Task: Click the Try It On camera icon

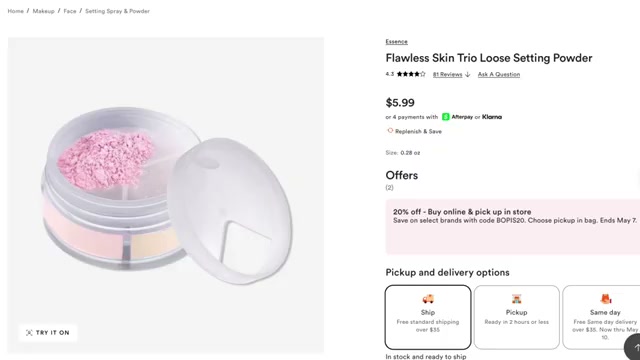Action: pyautogui.click(x=29, y=333)
